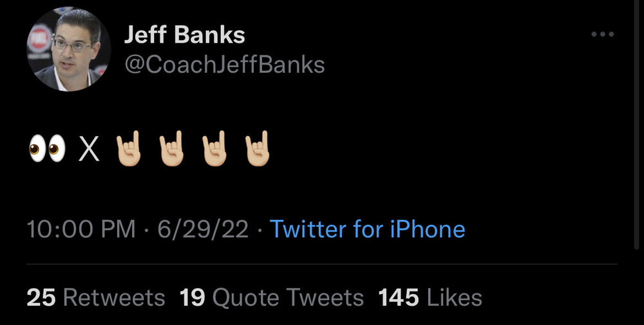The image size is (644, 325).
Task: Click the fourth rock-on hand emoji
Action: pos(258,150)
